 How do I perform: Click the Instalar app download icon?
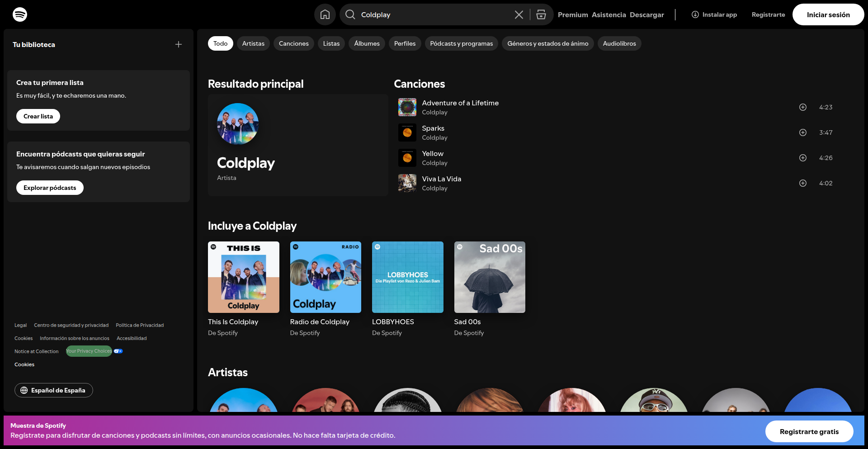click(695, 14)
